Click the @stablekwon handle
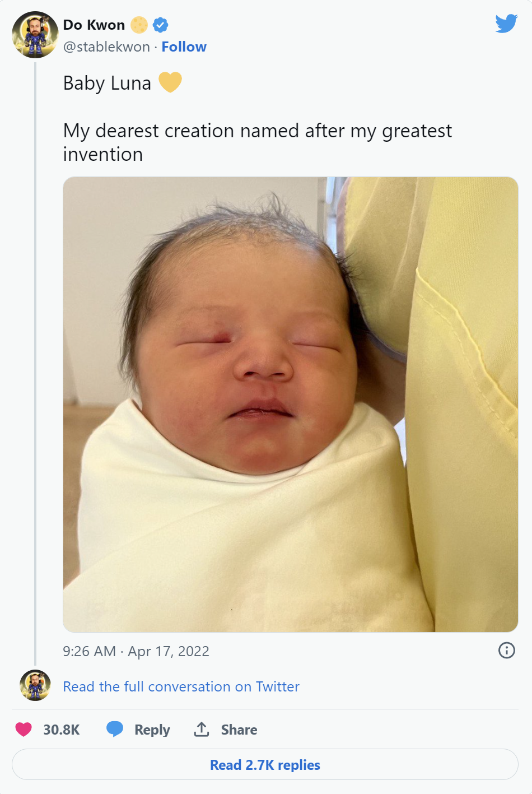This screenshot has height=794, width=532. coord(106,47)
